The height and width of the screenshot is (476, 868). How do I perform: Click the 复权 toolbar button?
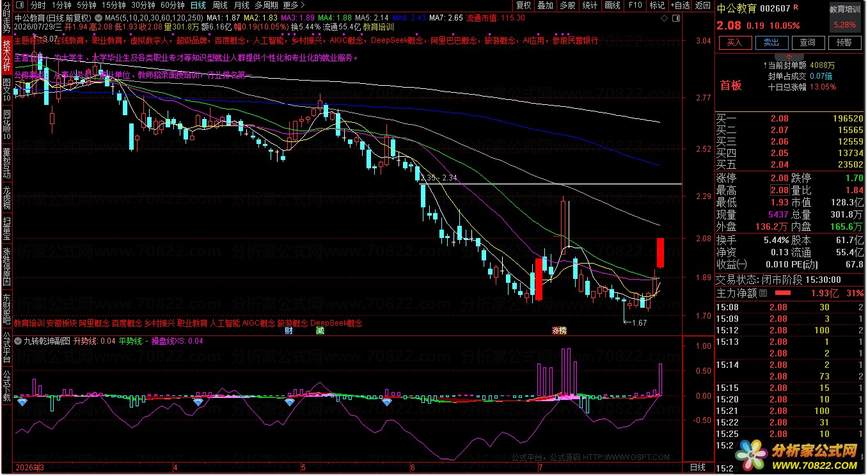click(x=523, y=5)
